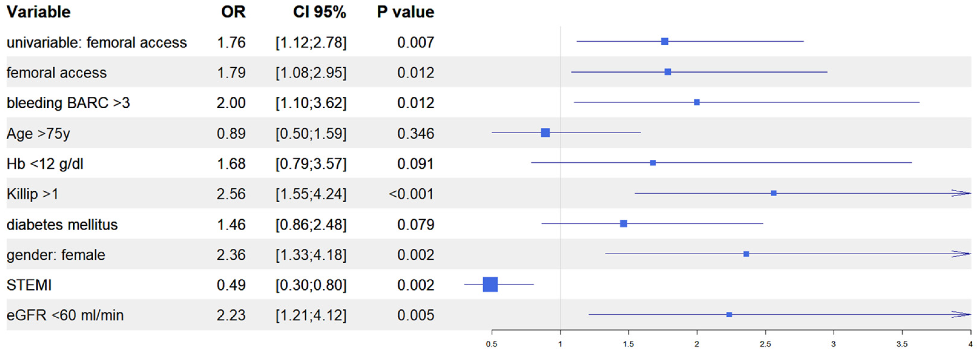This screenshot has width=980, height=353.
Task: Click the P value <0.001 cell
Action: pos(411,194)
